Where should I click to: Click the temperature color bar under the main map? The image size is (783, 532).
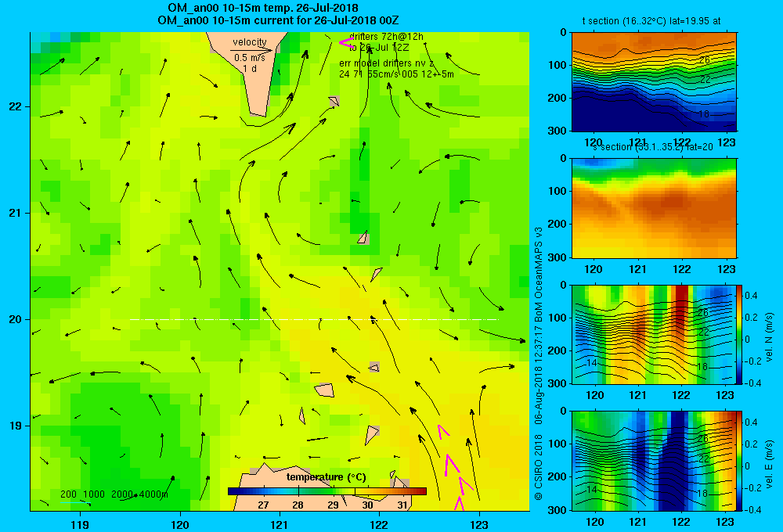tap(327, 491)
